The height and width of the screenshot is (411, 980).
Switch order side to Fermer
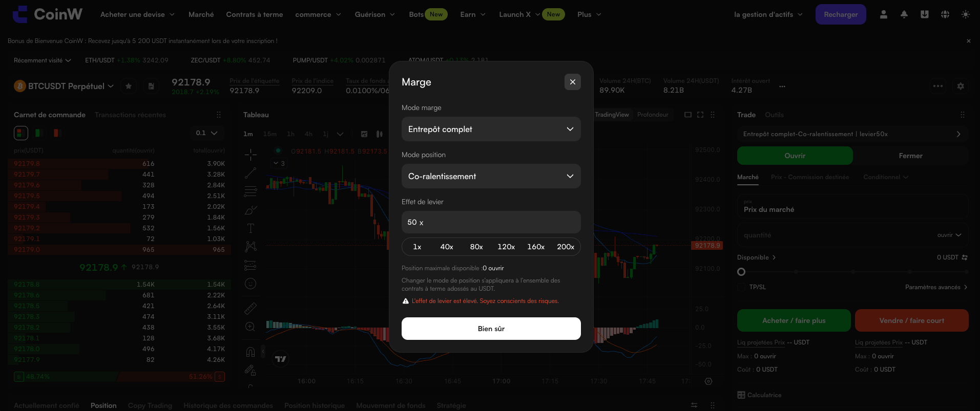click(911, 156)
